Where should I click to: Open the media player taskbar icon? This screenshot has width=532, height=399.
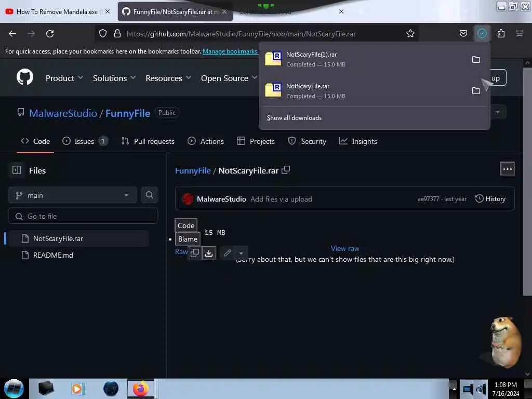click(x=77, y=389)
